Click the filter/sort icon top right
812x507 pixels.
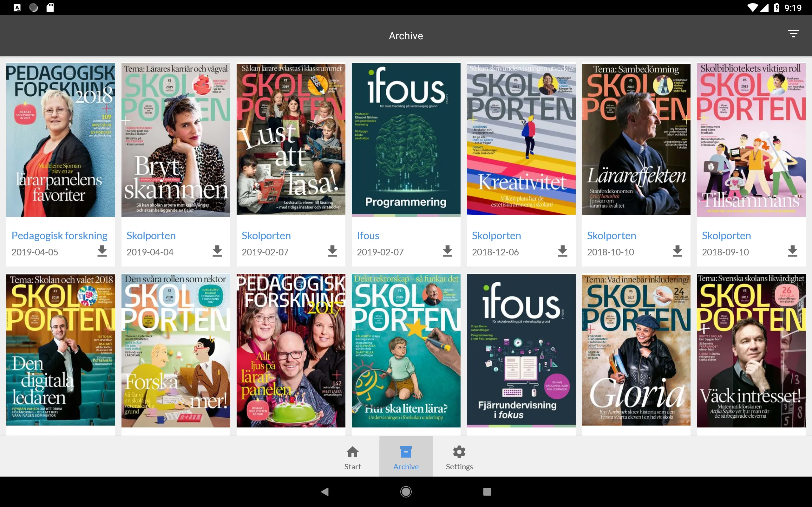793,34
